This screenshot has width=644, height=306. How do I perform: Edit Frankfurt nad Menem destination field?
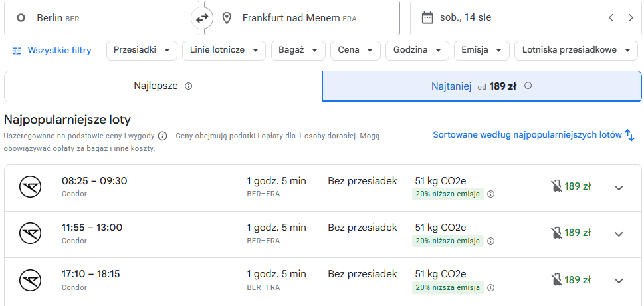[x=302, y=18]
